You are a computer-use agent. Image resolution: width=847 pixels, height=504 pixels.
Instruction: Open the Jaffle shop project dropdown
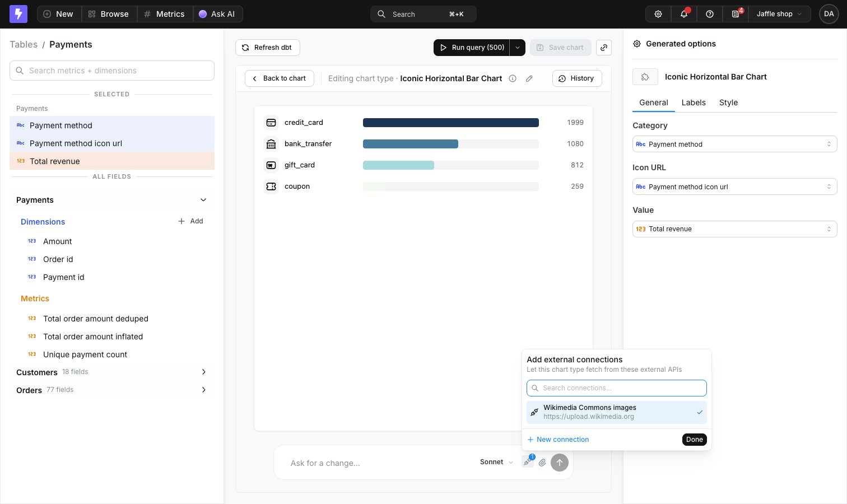[x=780, y=14]
